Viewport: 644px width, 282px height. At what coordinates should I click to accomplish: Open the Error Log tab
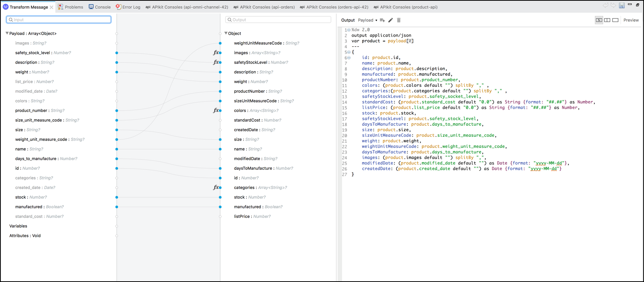(x=128, y=7)
